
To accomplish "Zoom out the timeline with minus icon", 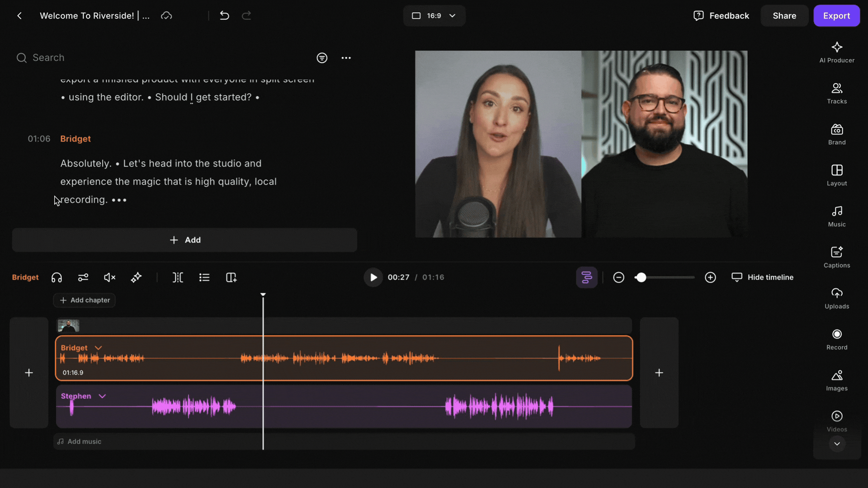I will (618, 277).
